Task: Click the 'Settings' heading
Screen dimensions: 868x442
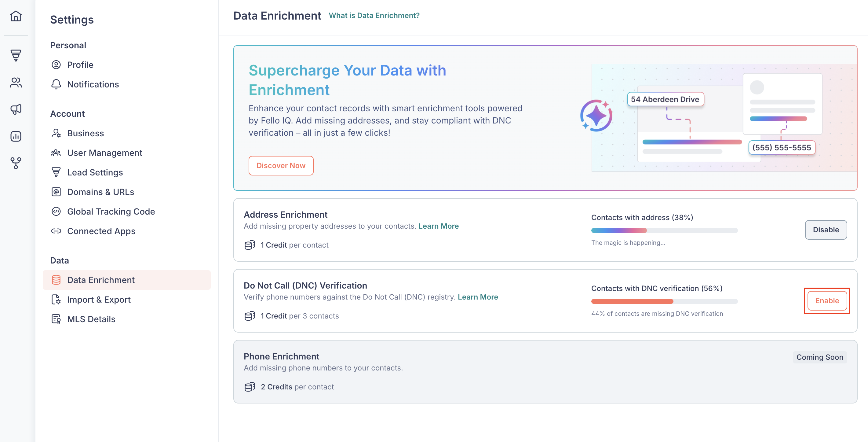Action: click(72, 20)
